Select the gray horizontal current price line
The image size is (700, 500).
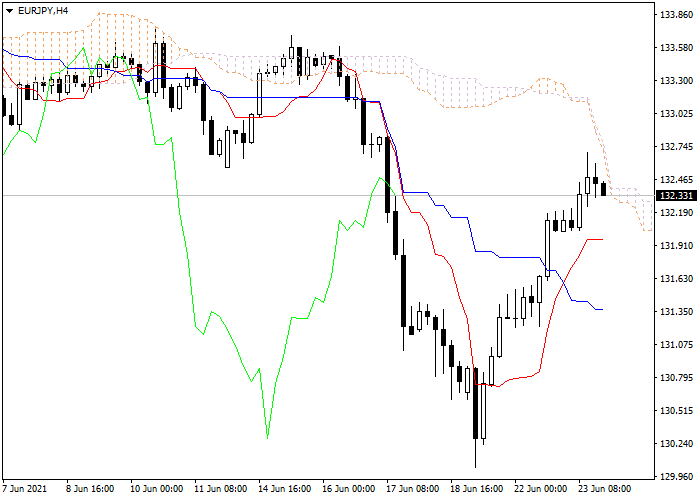point(300,195)
